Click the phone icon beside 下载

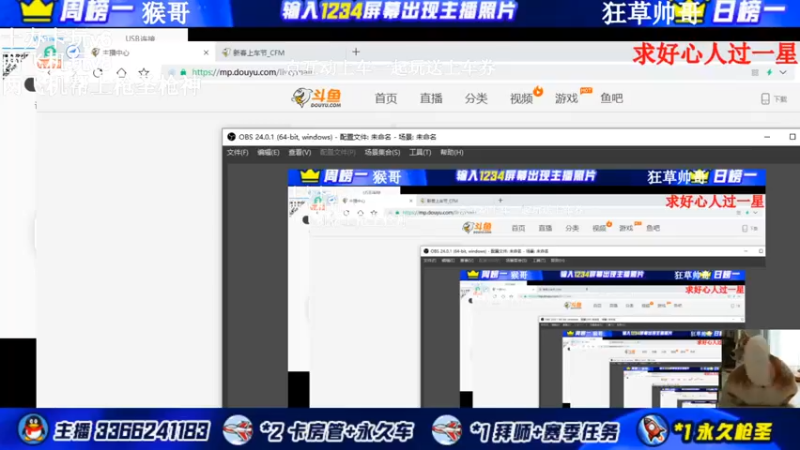[x=765, y=98]
